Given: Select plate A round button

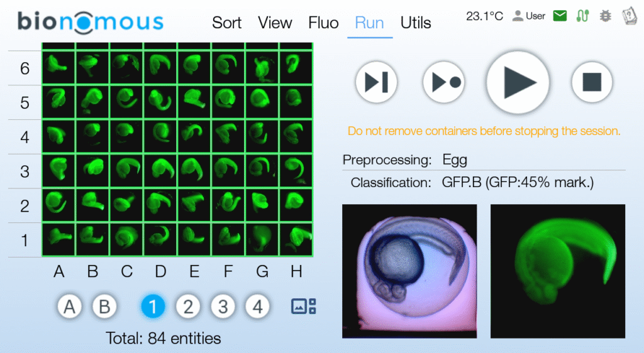Looking at the screenshot, I should click(70, 307).
